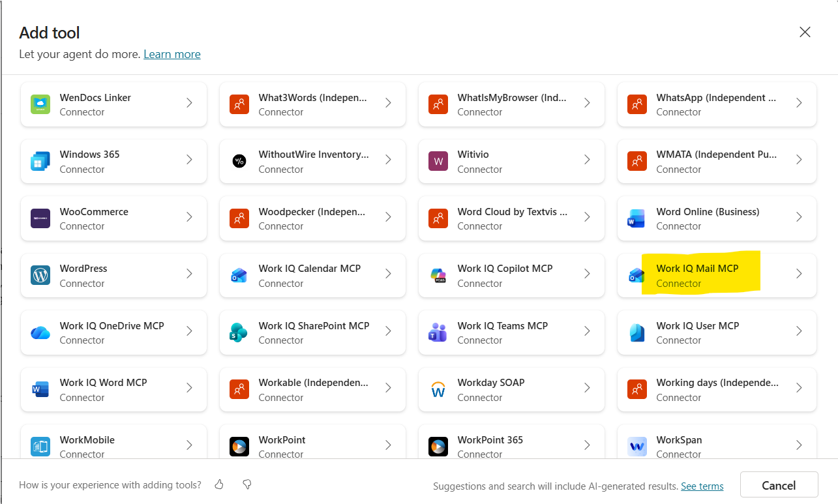Screen dimensions: 838x504
Task: Click the WhatsApp connector icon
Action: tap(637, 104)
